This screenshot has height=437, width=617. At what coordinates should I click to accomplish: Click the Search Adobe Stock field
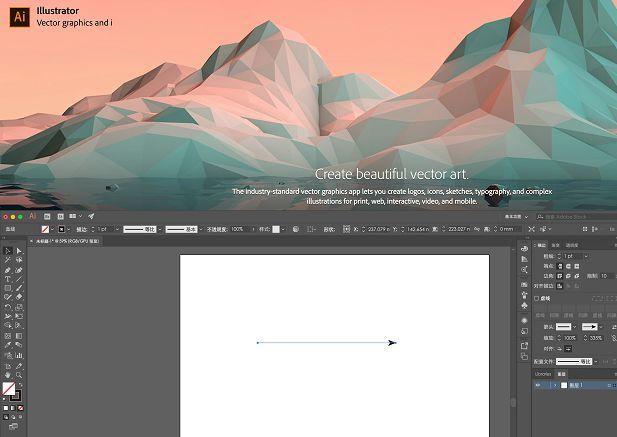click(576, 217)
